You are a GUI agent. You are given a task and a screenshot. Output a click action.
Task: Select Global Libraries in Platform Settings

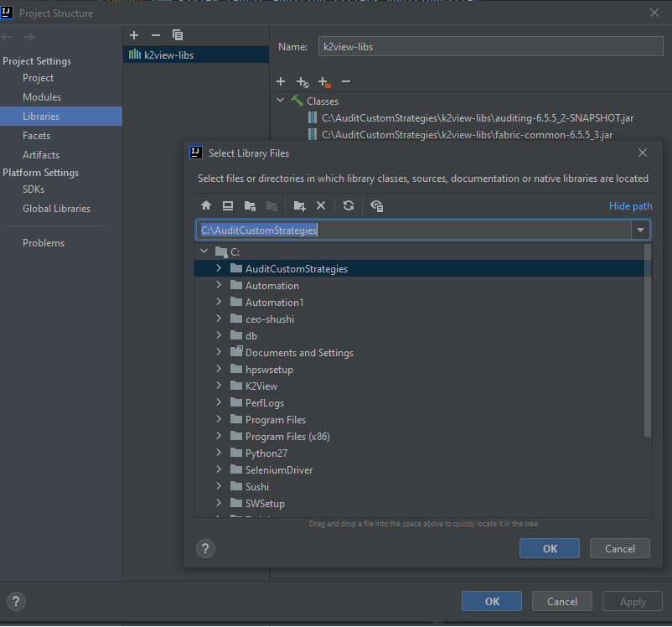(56, 209)
